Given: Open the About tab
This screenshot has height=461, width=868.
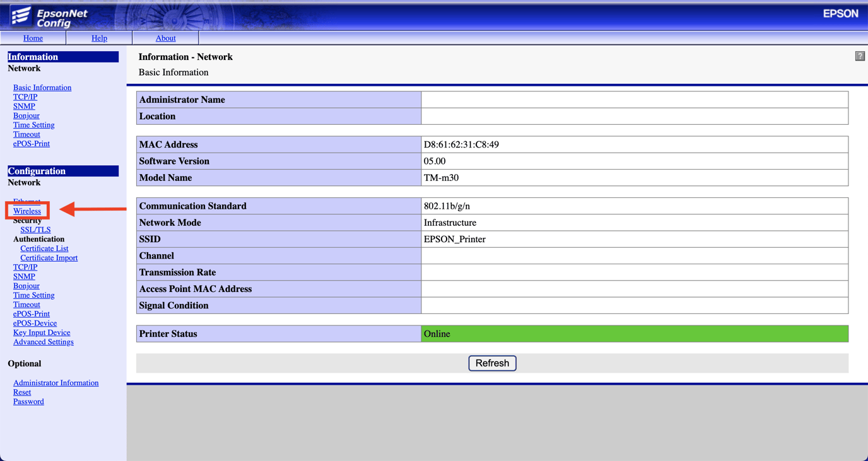Looking at the screenshot, I should point(165,38).
